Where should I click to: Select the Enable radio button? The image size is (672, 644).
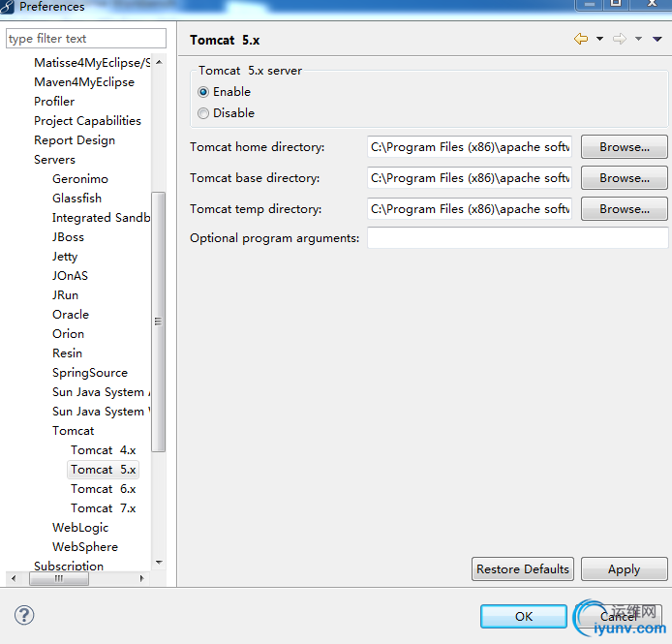203,92
